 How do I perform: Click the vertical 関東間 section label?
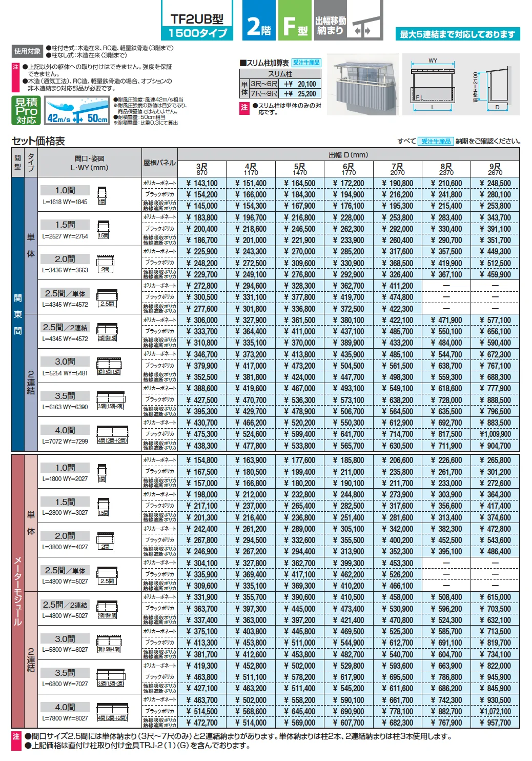[18, 314]
